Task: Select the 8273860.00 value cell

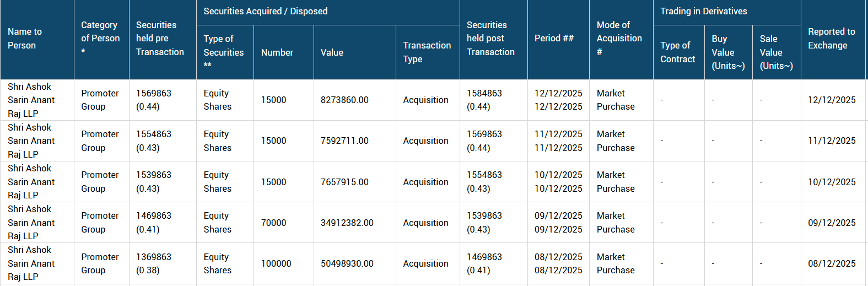Action: (344, 100)
